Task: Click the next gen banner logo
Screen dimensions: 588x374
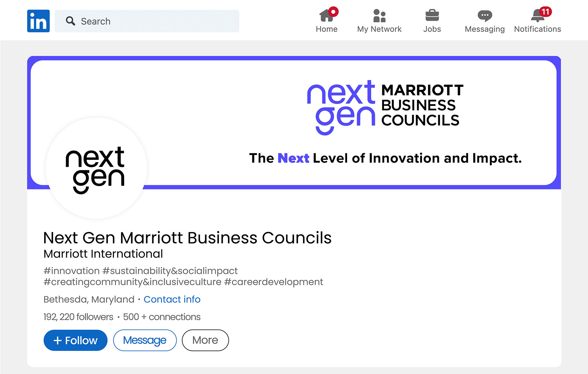Action: [341, 107]
